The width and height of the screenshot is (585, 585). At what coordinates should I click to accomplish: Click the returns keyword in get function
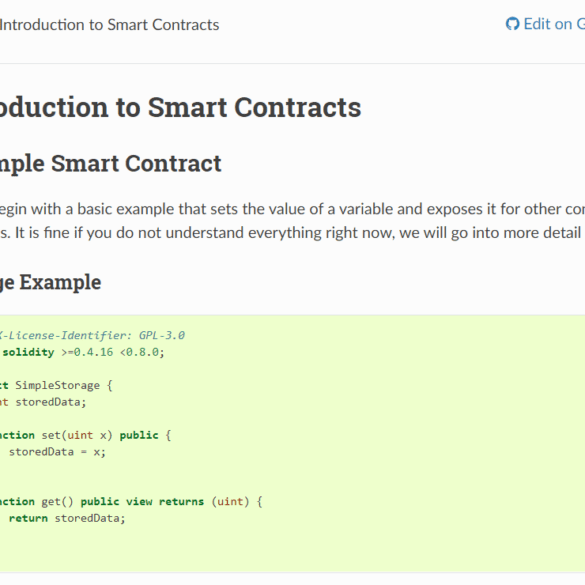(x=181, y=501)
